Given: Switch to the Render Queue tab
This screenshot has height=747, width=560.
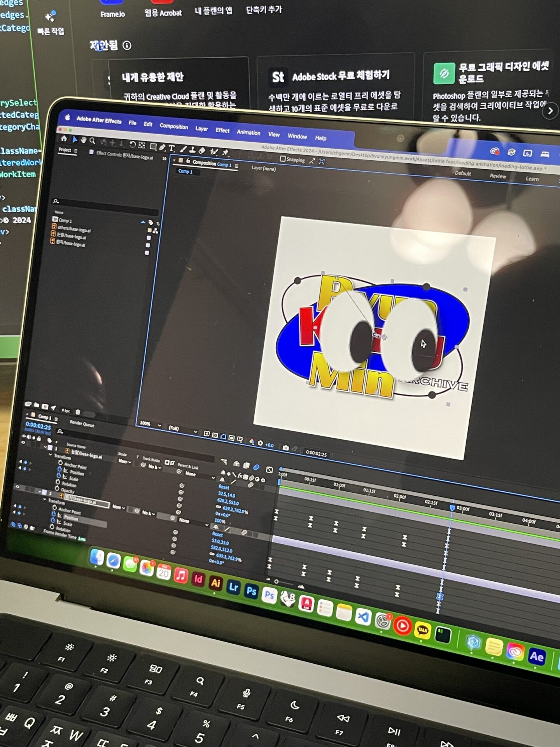Looking at the screenshot, I should point(82,424).
